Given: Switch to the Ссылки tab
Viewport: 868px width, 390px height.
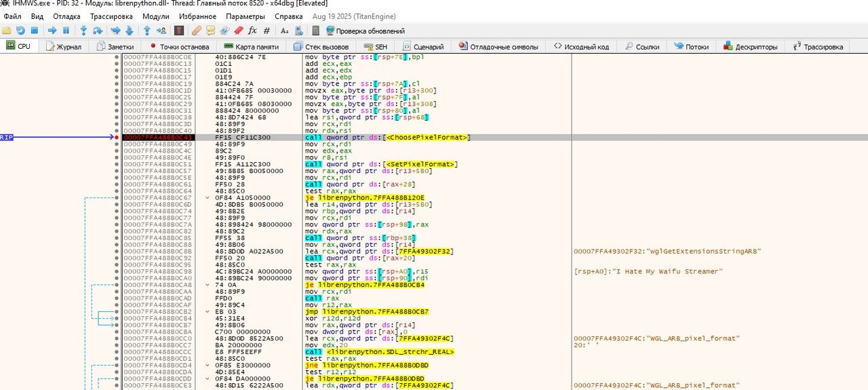Looking at the screenshot, I should click(x=641, y=47).
